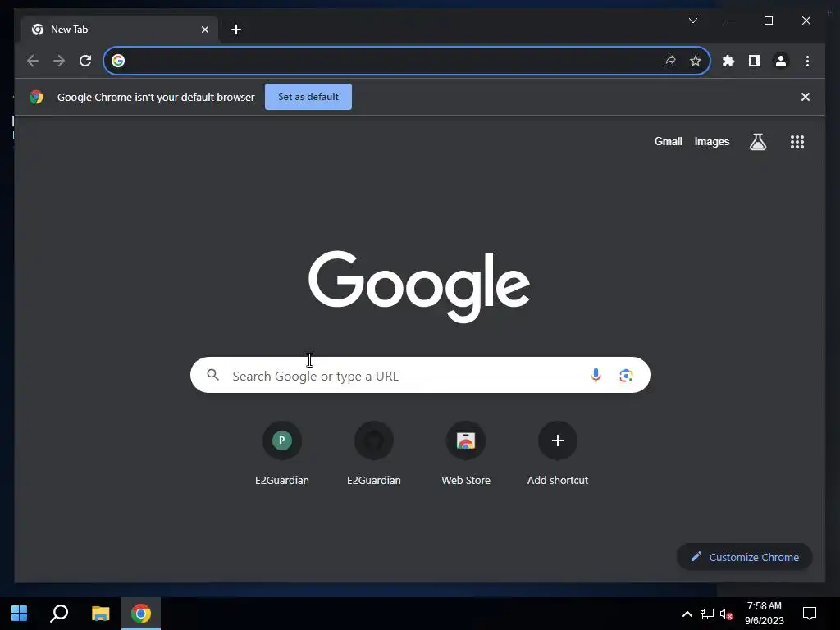Click the Google icon in address bar
Viewport: 840px width, 630px height.
118,61
